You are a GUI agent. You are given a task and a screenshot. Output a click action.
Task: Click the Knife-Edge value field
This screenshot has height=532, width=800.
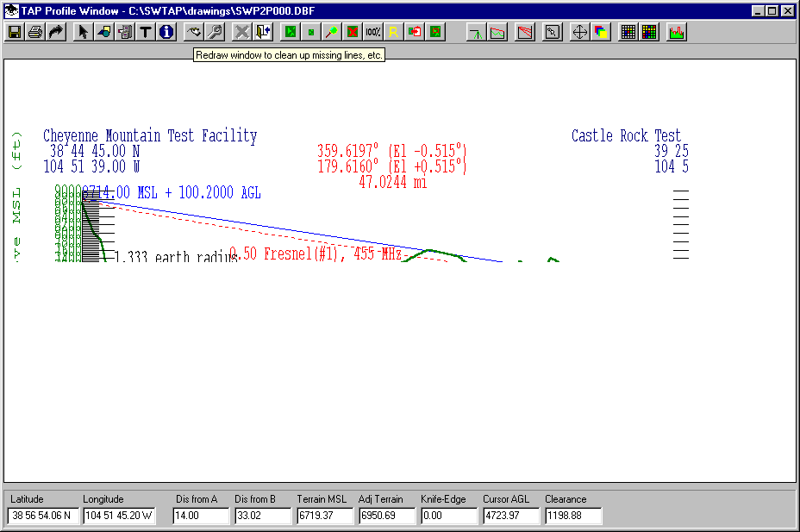click(x=449, y=516)
